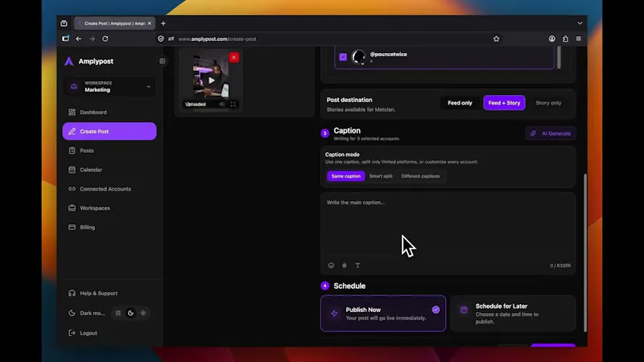Click the Dark mode label
Screen dimensions: 644x362
pyautogui.click(x=92, y=313)
